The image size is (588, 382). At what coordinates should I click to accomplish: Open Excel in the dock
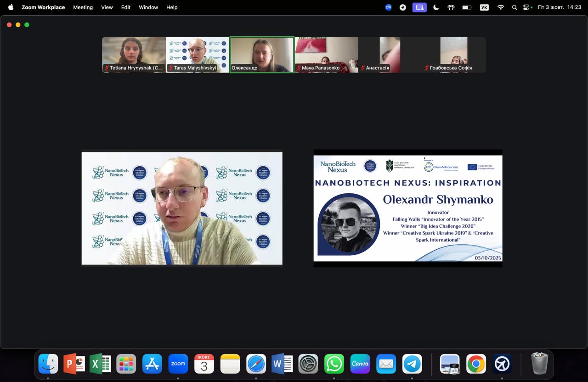coord(100,364)
